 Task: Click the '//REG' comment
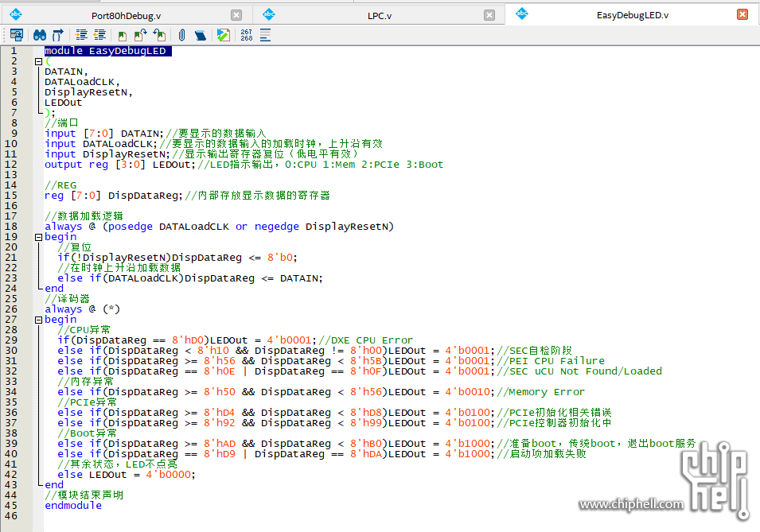[60, 185]
